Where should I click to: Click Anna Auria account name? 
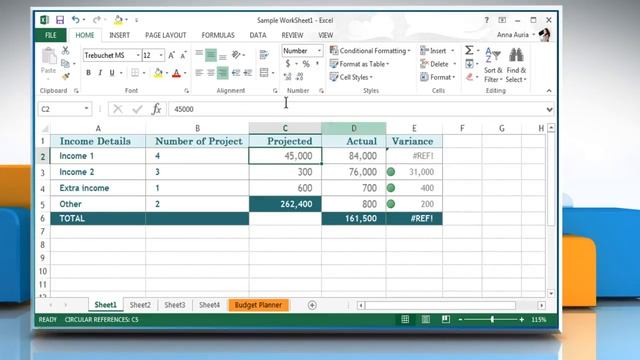(x=513, y=35)
